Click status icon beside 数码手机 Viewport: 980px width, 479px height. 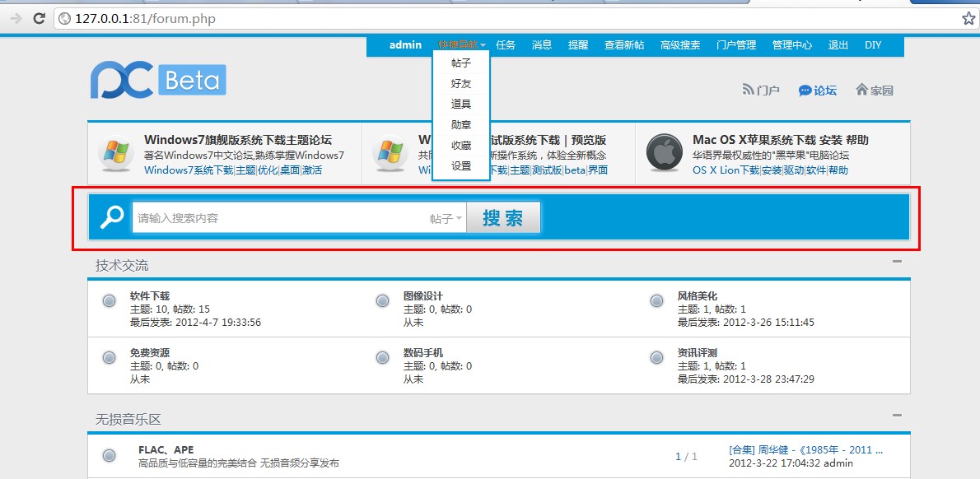(382, 358)
